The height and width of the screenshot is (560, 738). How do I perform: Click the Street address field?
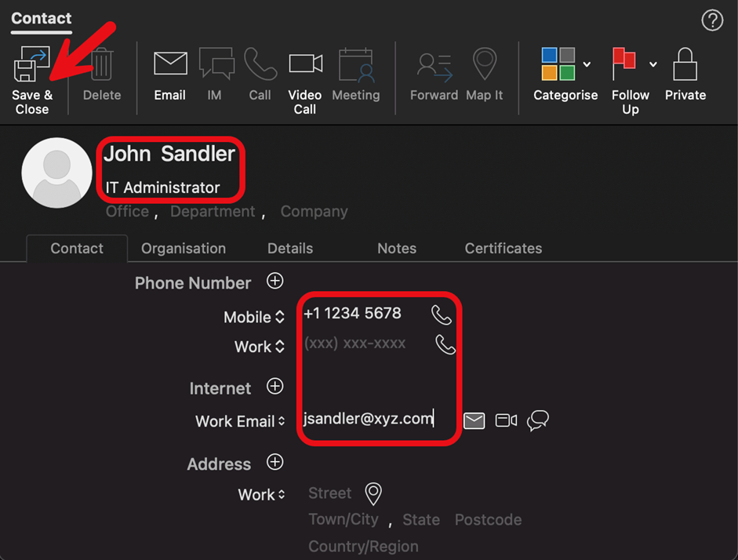(329, 493)
